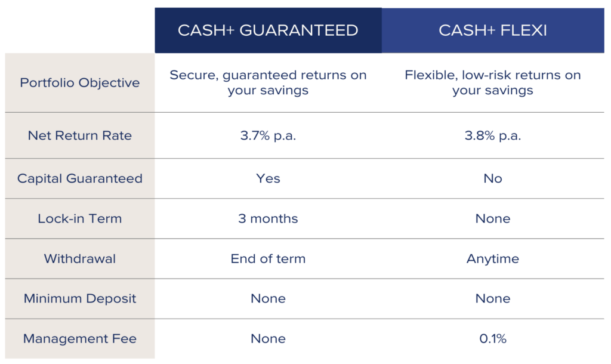611x364 pixels.
Task: Select the Minimum Deposit row label
Action: (x=80, y=298)
